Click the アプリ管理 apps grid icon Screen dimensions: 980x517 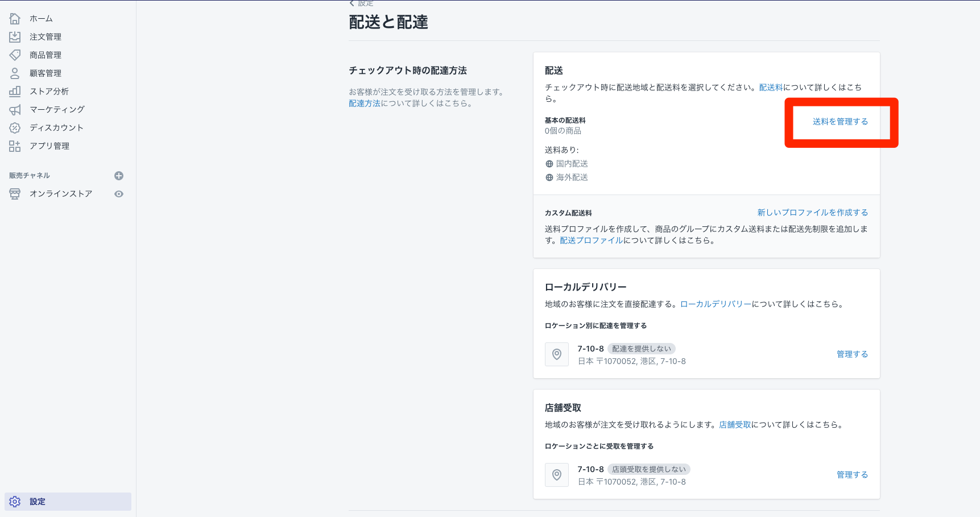point(15,146)
